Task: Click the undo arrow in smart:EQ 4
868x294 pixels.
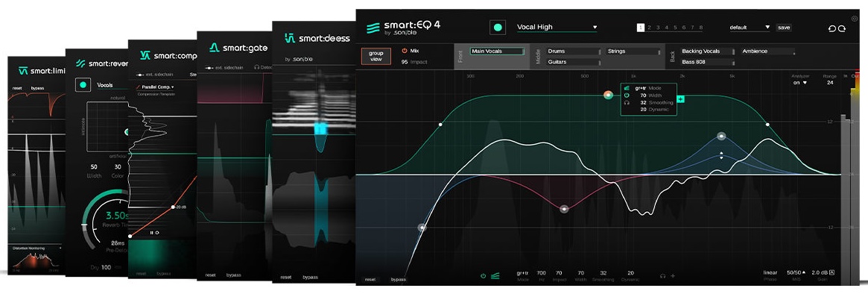Action: click(832, 29)
